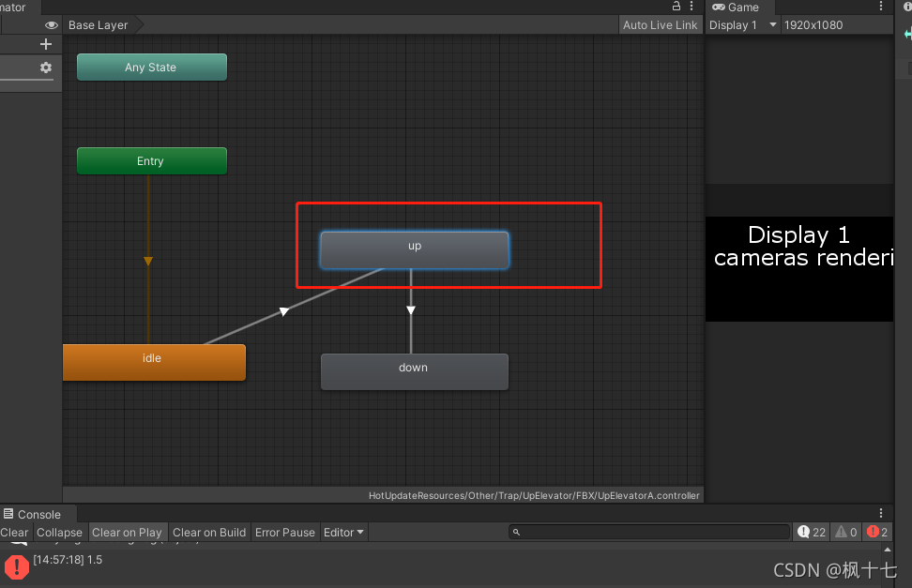Select the Base Layer breadcrumb

(x=98, y=24)
